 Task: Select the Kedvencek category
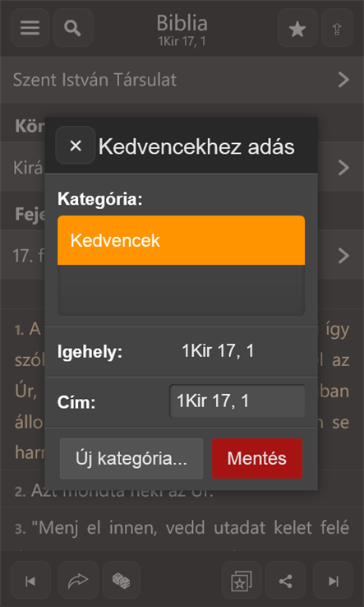181,240
